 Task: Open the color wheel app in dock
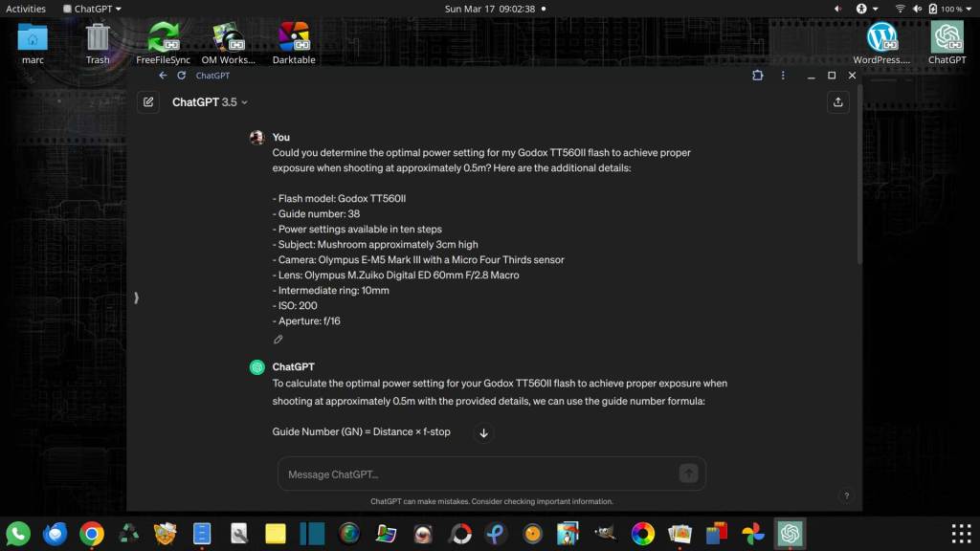click(x=642, y=534)
